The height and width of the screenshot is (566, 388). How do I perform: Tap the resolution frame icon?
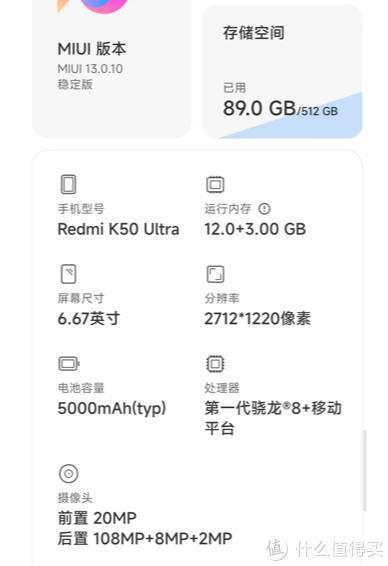click(x=215, y=274)
